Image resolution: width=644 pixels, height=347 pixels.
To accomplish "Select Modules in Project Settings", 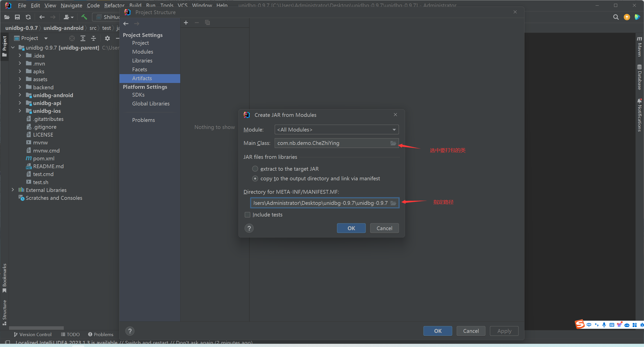I will coord(143,52).
